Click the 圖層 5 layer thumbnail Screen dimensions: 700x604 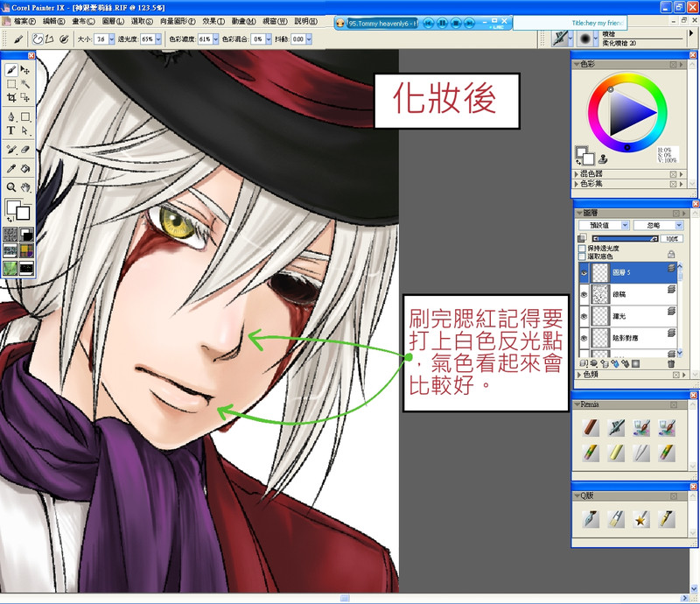coord(600,272)
